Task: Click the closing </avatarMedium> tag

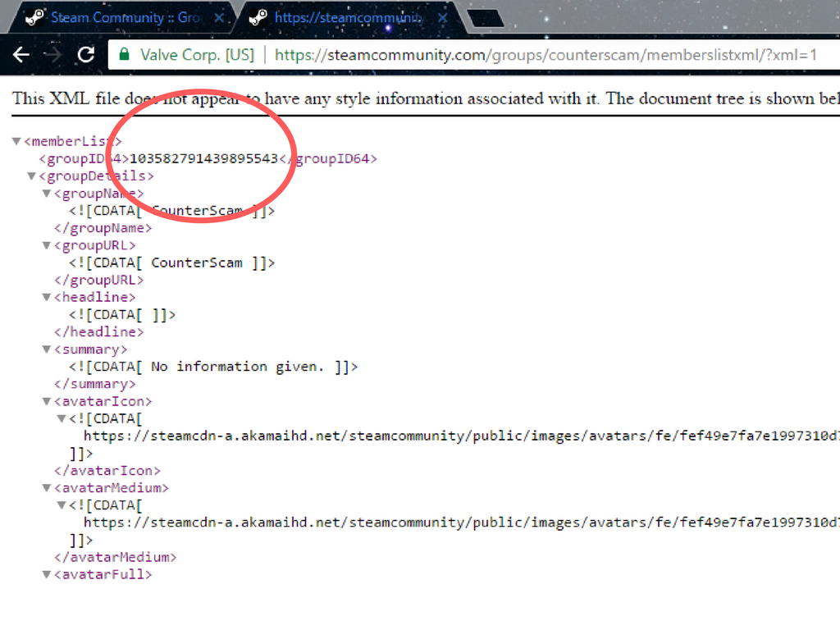Action: click(x=115, y=558)
